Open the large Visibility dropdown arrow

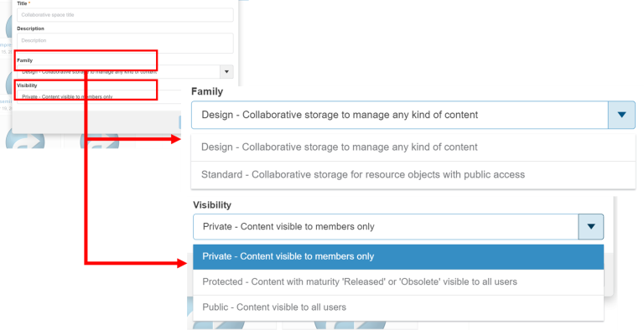click(591, 227)
